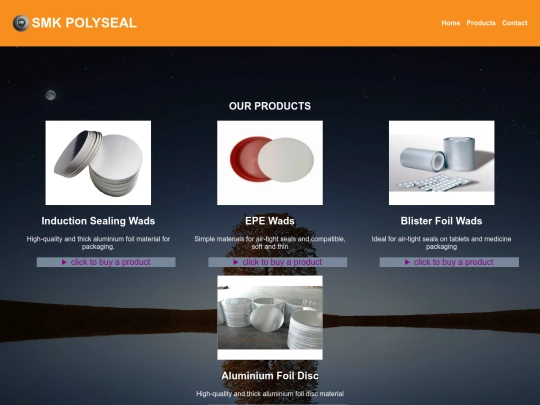Click the Aluminium Foil Disc heading
540x405 pixels.
click(x=270, y=376)
